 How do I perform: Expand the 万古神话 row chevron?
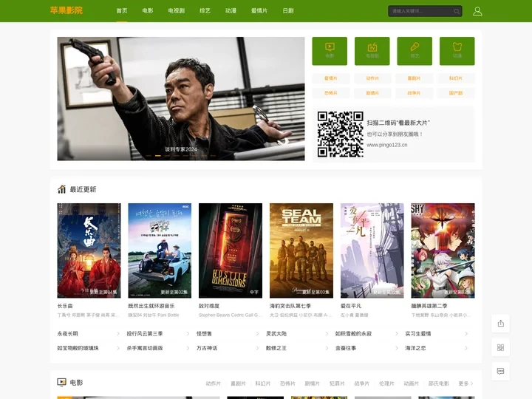(x=257, y=348)
